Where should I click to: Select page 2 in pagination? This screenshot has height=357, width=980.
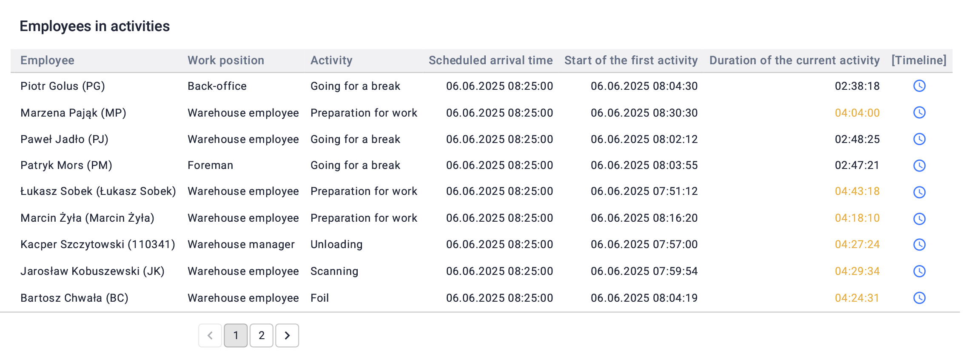point(262,335)
